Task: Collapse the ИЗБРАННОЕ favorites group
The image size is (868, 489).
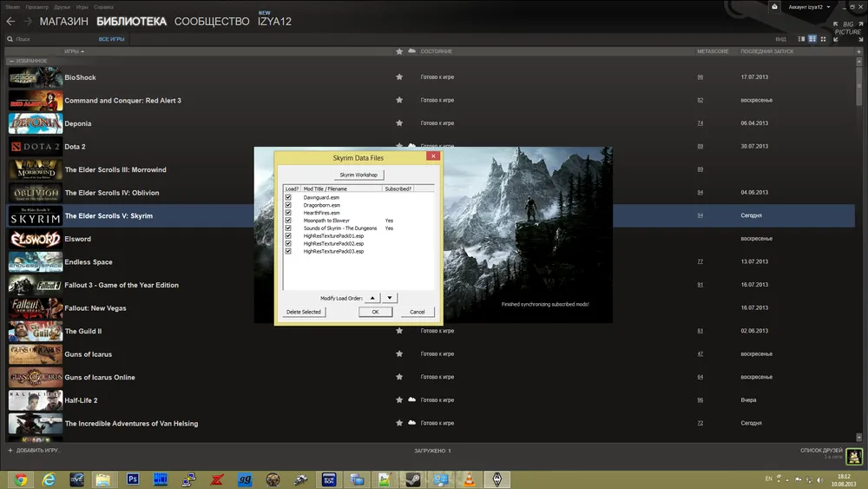Action: pos(11,61)
